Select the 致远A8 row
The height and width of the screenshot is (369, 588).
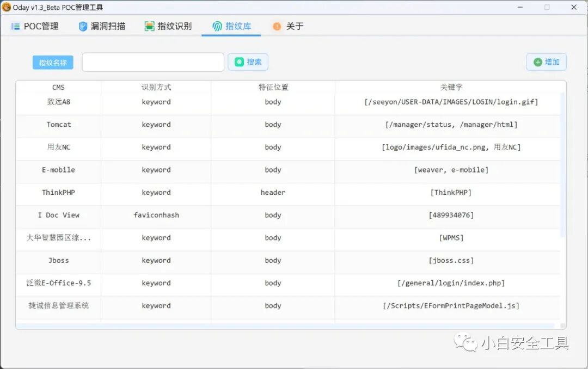click(x=288, y=102)
